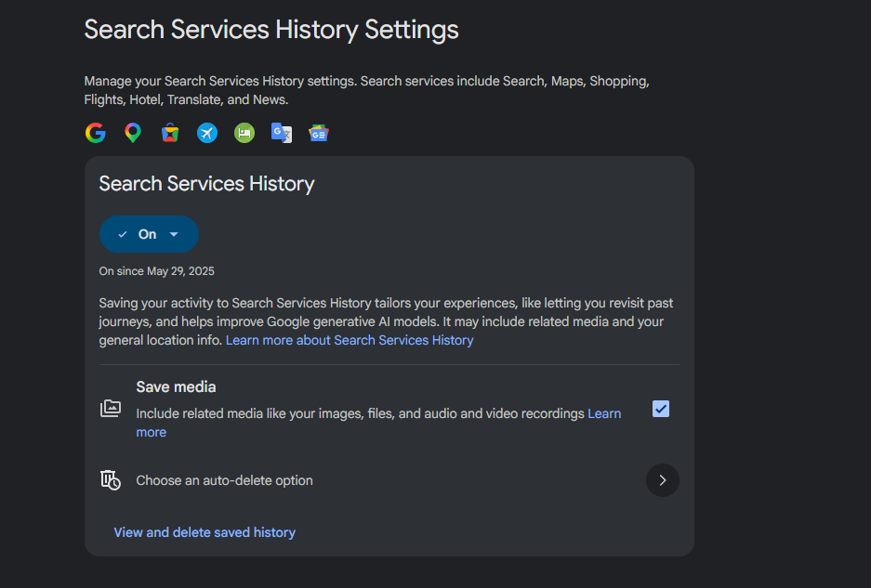Click the Save media heading

(176, 387)
